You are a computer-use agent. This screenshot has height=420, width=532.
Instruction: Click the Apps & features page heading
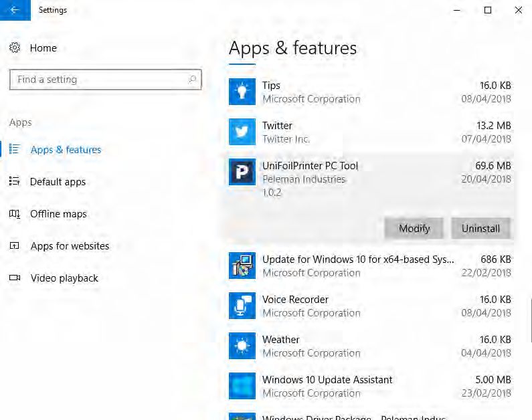tap(292, 48)
